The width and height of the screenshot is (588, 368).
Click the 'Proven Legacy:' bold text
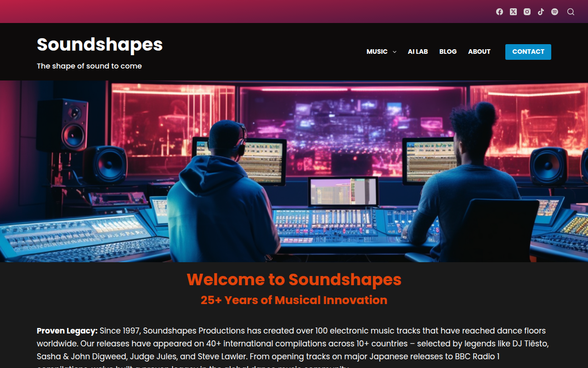coord(67,331)
